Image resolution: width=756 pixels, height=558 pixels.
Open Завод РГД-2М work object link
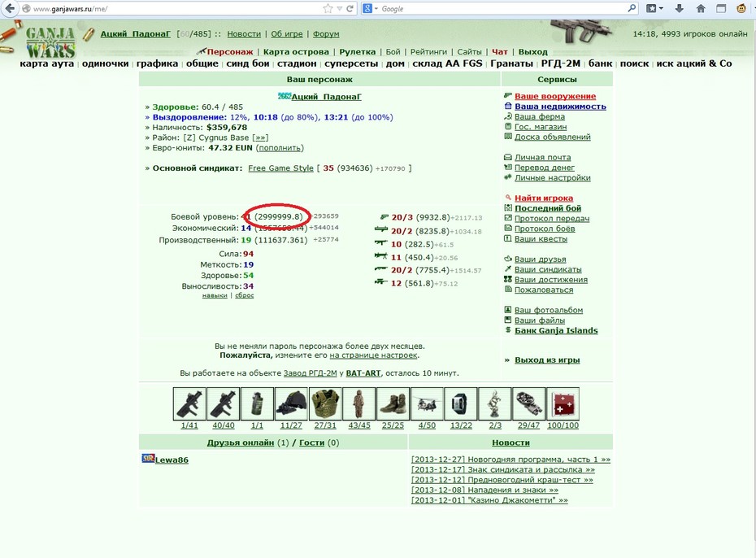(x=310, y=373)
